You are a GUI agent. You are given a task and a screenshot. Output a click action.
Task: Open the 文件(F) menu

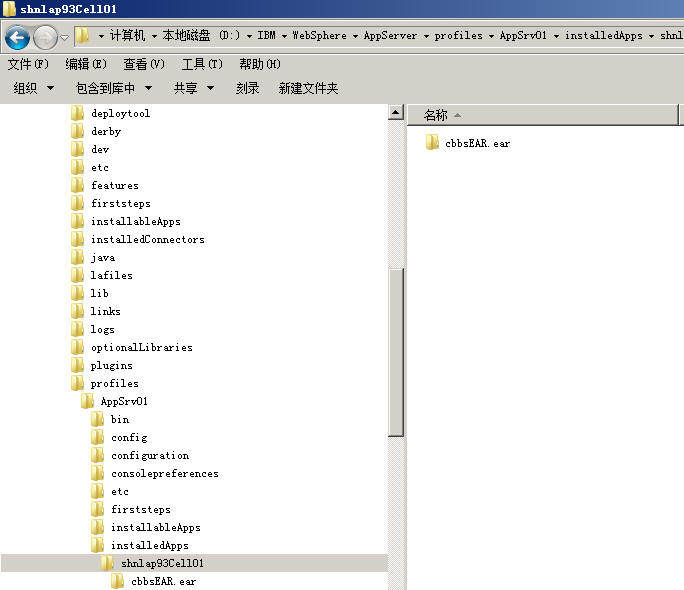coord(28,64)
